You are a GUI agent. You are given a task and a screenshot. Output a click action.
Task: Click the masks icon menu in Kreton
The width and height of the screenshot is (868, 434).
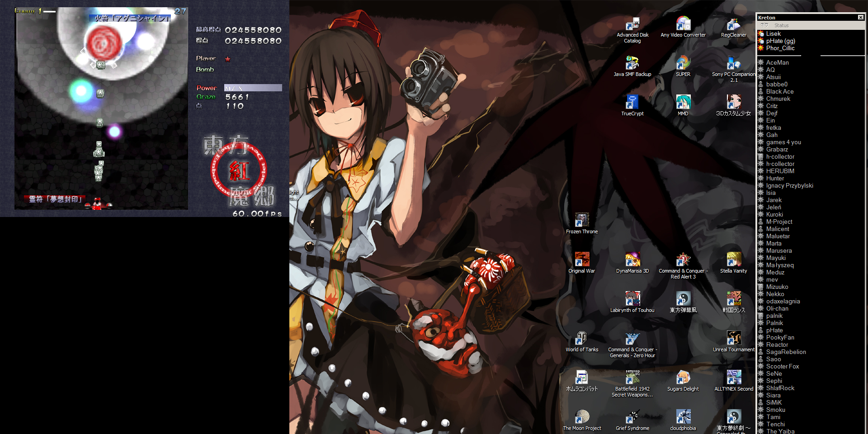pos(764,25)
